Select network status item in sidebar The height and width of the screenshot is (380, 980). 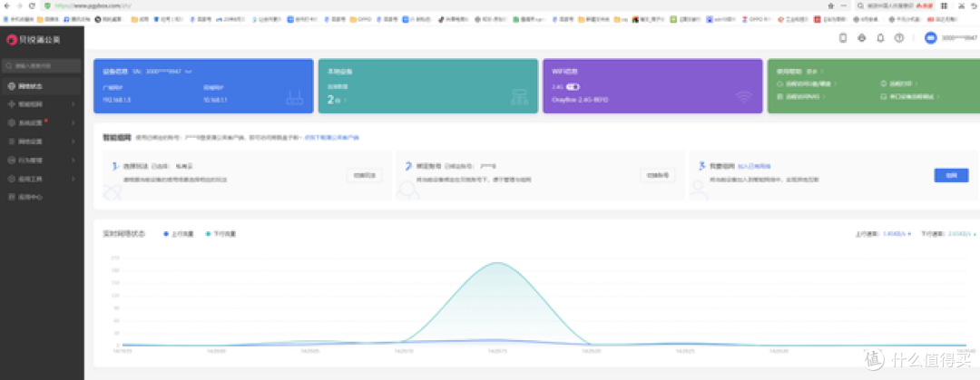42,85
